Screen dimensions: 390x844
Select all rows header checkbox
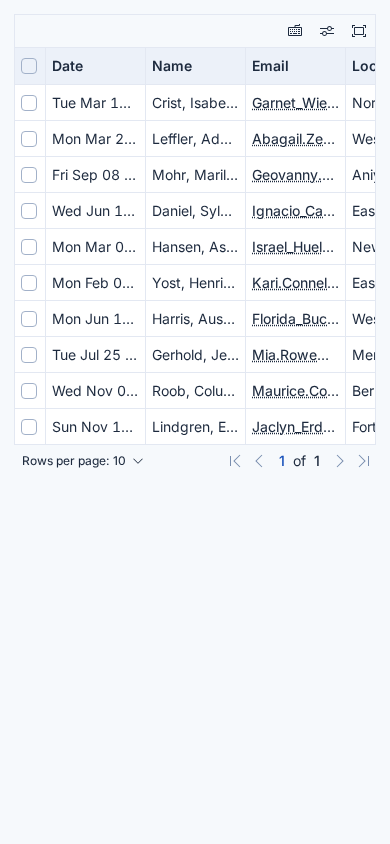pos(29,66)
